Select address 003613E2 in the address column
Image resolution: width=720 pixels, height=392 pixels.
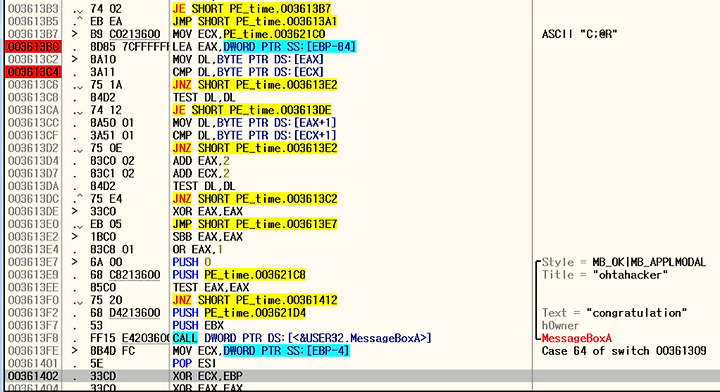pos(33,237)
